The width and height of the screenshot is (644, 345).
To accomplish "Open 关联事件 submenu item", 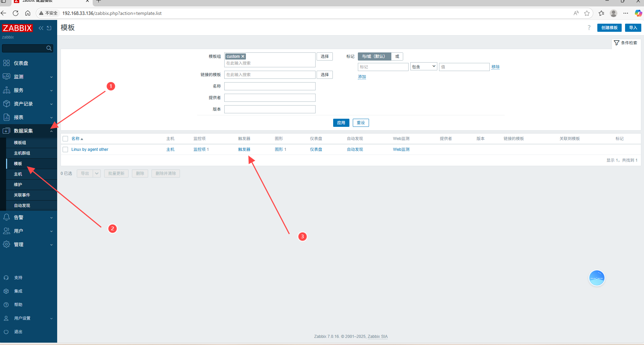I will [22, 195].
